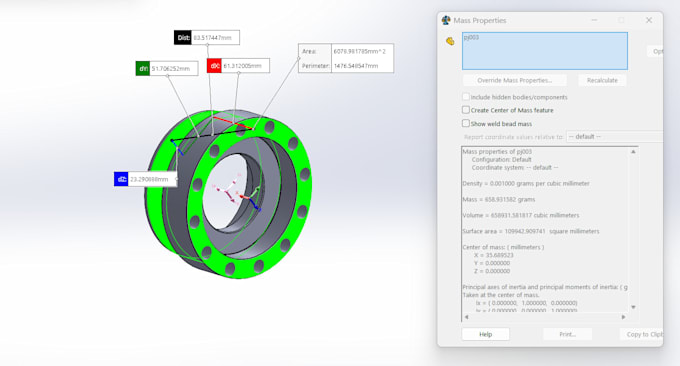680x366 pixels.
Task: Click the Density line in results
Action: click(x=526, y=183)
